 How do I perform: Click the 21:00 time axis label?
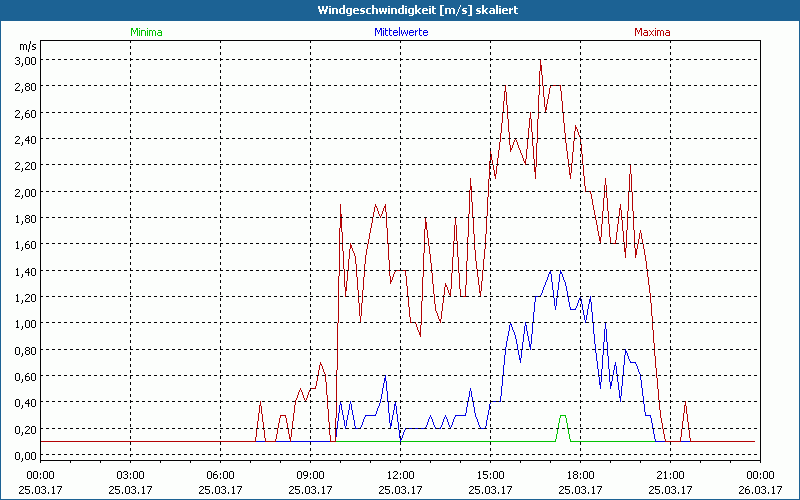670,475
